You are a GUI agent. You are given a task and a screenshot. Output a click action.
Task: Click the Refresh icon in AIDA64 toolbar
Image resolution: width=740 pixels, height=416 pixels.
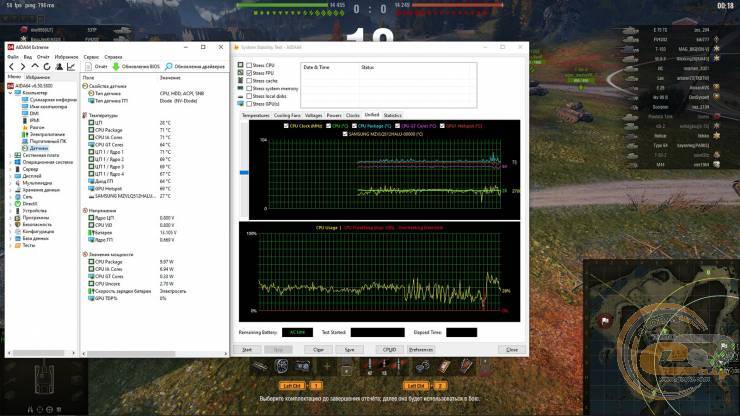[x=47, y=67]
